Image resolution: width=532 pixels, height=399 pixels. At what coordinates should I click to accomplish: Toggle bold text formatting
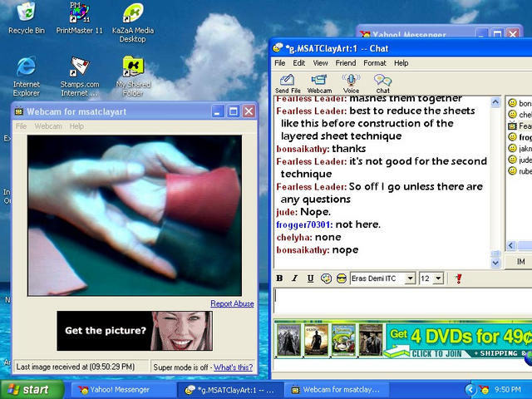(x=279, y=278)
